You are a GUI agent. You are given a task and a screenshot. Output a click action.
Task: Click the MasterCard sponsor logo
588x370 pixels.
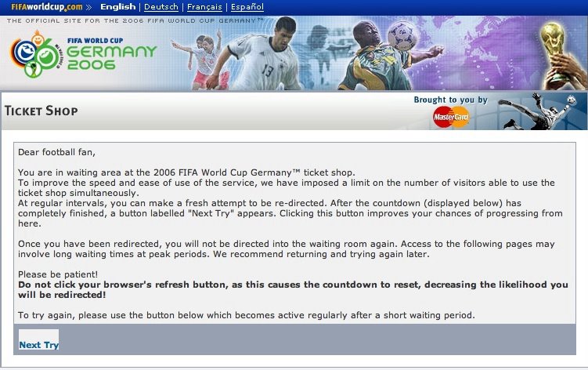[x=451, y=117]
